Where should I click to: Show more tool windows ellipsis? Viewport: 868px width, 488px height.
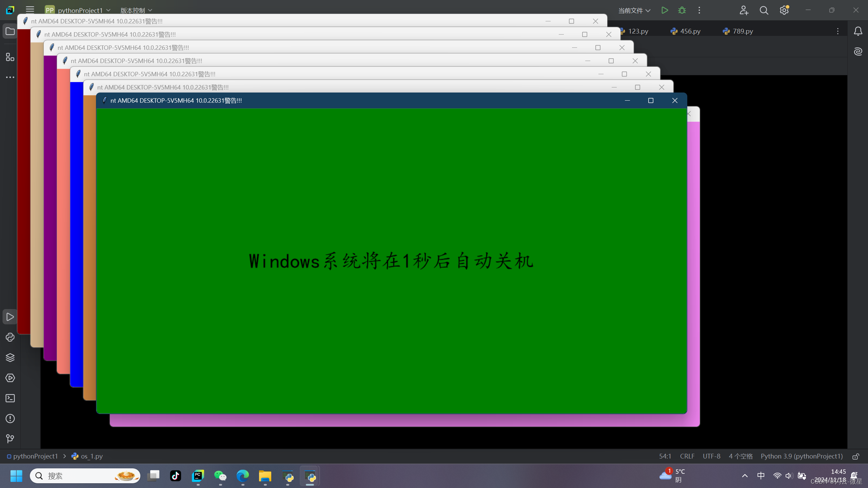pos(10,77)
